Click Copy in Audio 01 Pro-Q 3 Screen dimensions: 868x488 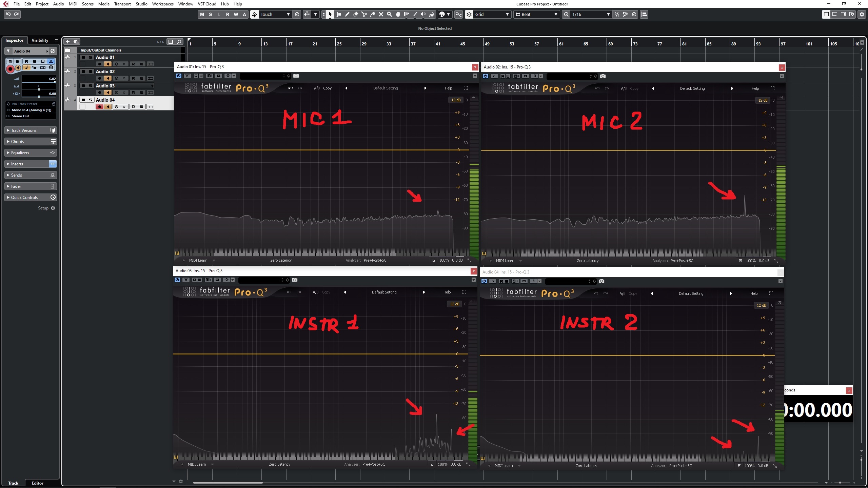click(327, 88)
